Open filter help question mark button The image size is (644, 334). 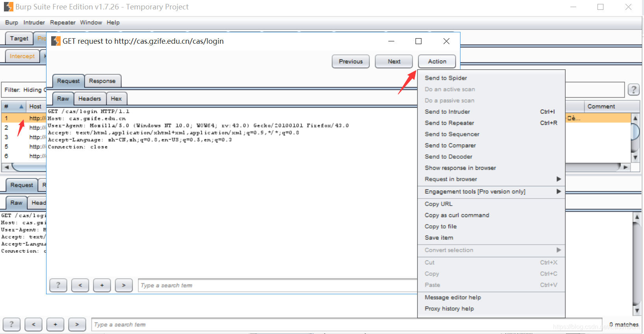pos(634,90)
